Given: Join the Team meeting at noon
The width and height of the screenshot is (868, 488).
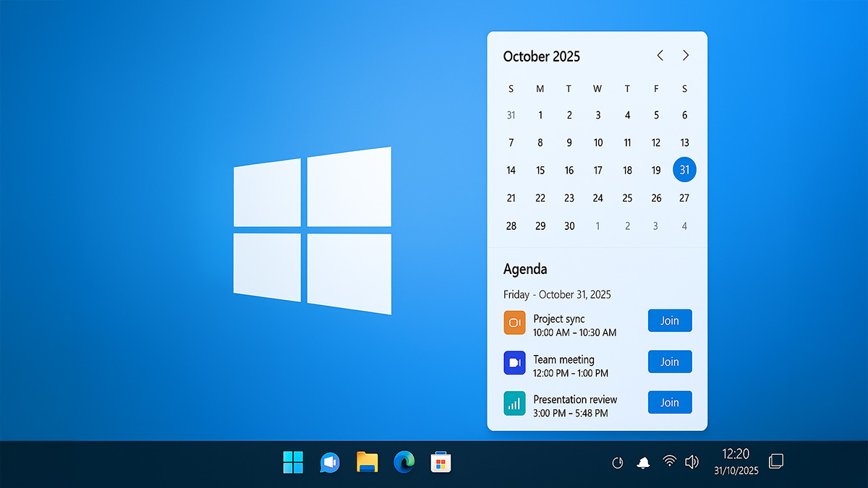Looking at the screenshot, I should 669,361.
